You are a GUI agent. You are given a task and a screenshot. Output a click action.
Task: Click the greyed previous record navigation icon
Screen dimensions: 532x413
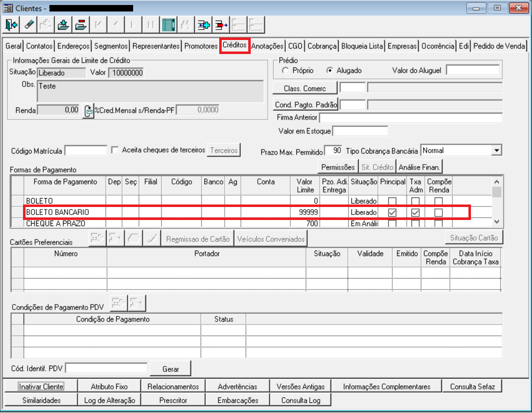[x=116, y=25]
